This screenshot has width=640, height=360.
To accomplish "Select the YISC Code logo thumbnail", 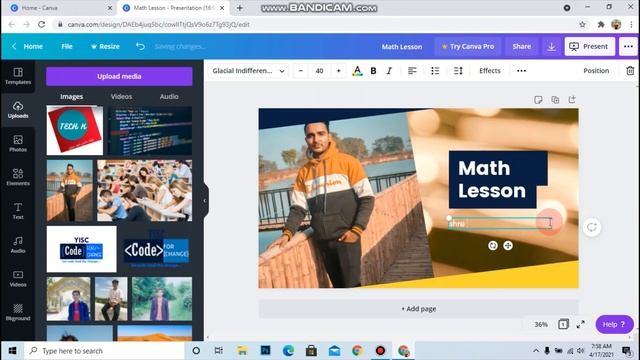I will point(82,249).
